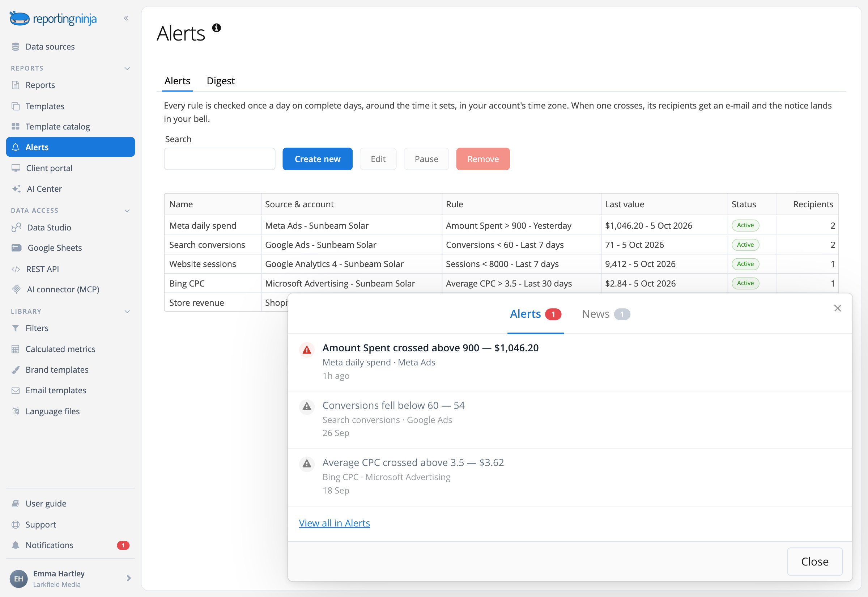Select the Website sessions table row
The height and width of the screenshot is (597, 868).
coord(501,264)
